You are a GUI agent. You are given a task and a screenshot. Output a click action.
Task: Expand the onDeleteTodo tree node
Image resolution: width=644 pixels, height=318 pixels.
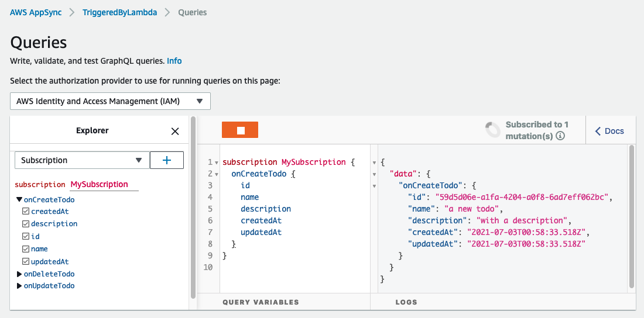19,274
